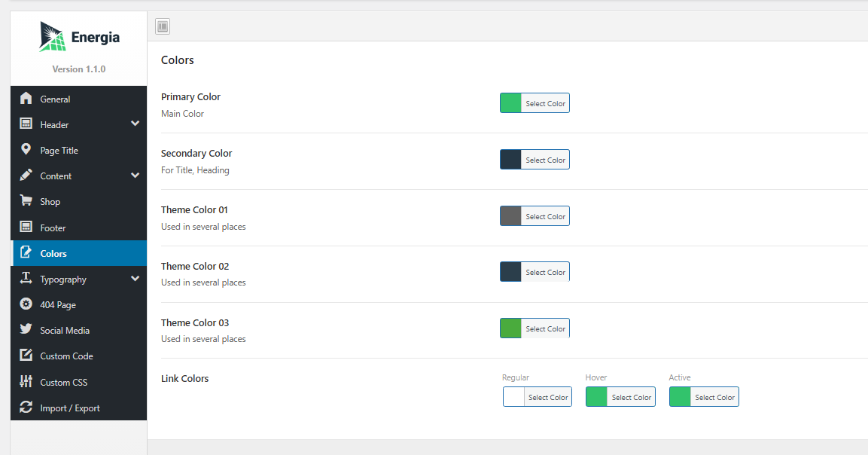Click the expand-all sections icon above Colors

coord(163,26)
